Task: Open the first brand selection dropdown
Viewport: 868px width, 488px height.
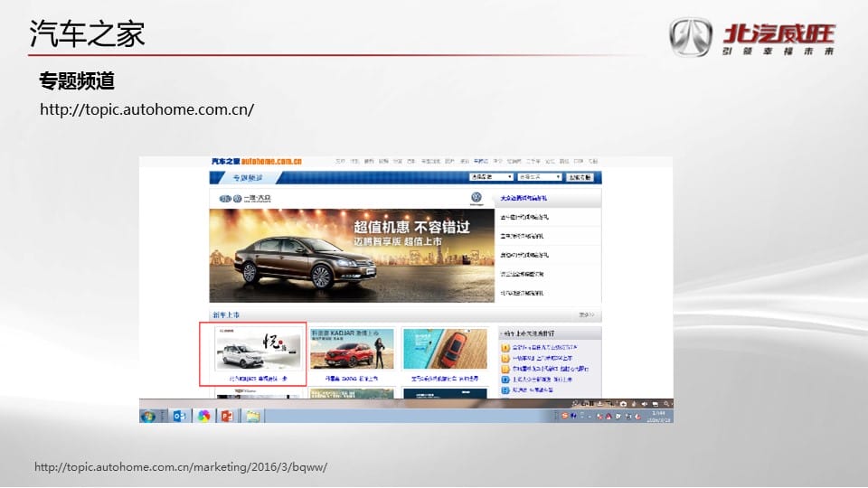Action: [x=491, y=177]
